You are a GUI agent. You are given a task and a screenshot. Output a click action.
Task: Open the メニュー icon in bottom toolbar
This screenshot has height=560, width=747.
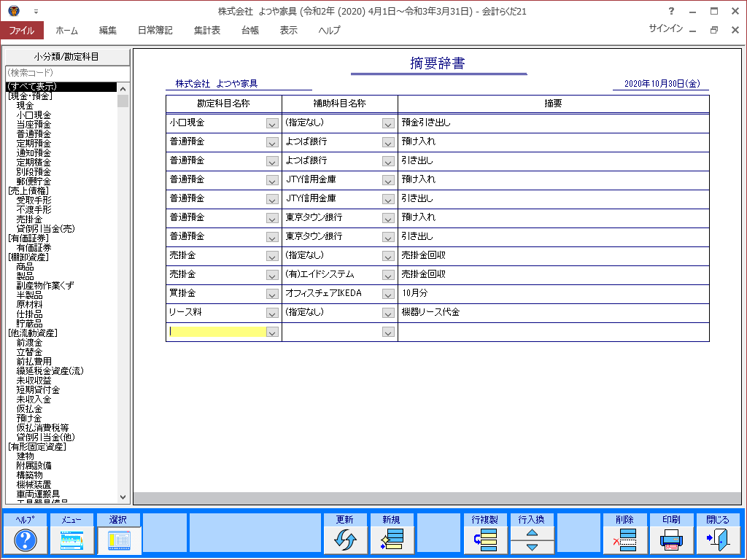point(71,540)
